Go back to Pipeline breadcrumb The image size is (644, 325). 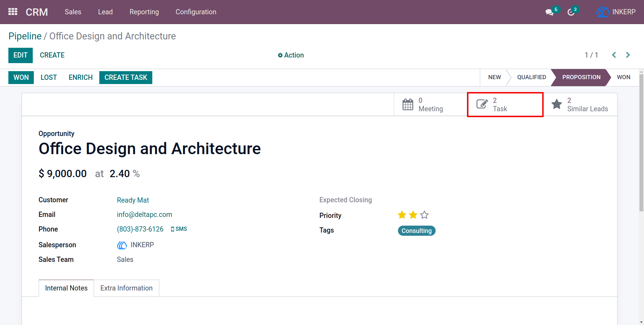(x=25, y=36)
